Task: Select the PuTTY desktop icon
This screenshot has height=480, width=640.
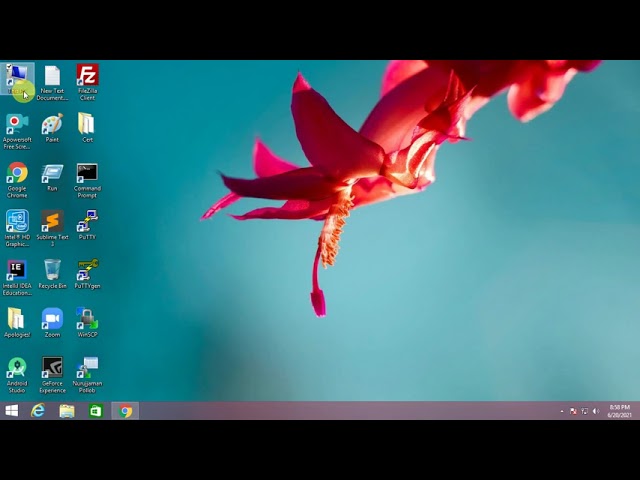Action: 87,225
